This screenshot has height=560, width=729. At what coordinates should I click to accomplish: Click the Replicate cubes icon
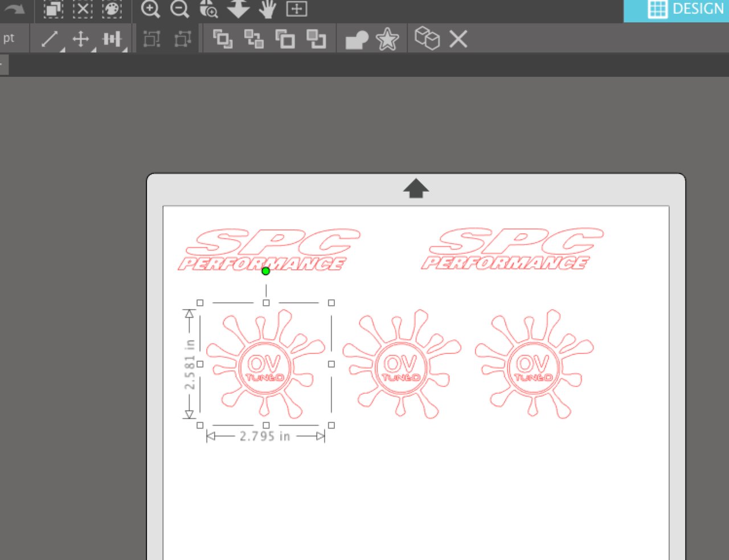[427, 39]
